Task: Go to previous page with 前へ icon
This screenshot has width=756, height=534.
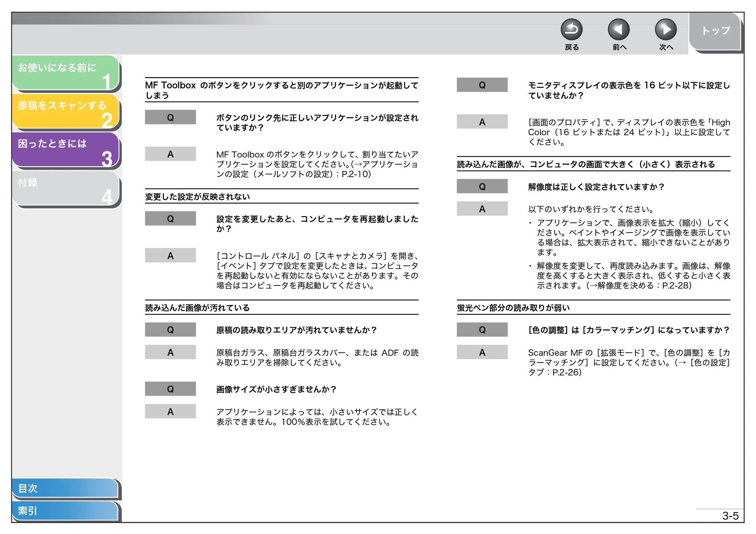Action: [619, 30]
